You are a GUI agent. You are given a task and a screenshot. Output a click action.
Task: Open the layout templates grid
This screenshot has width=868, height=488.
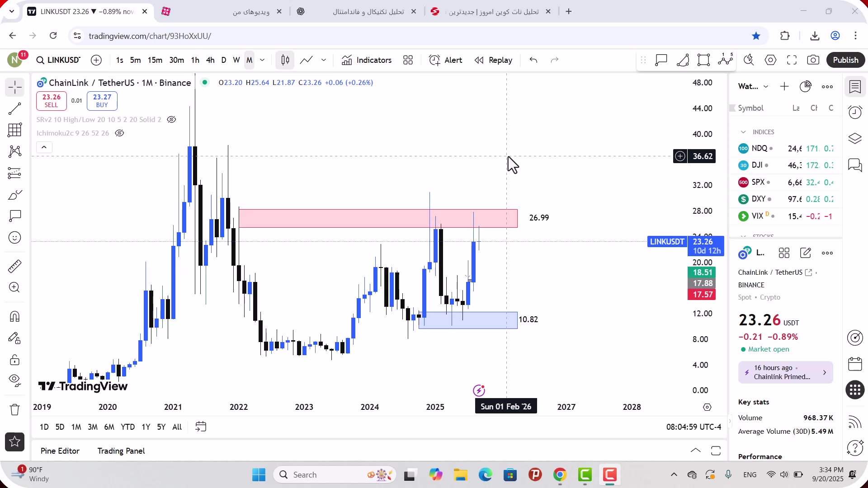point(408,60)
